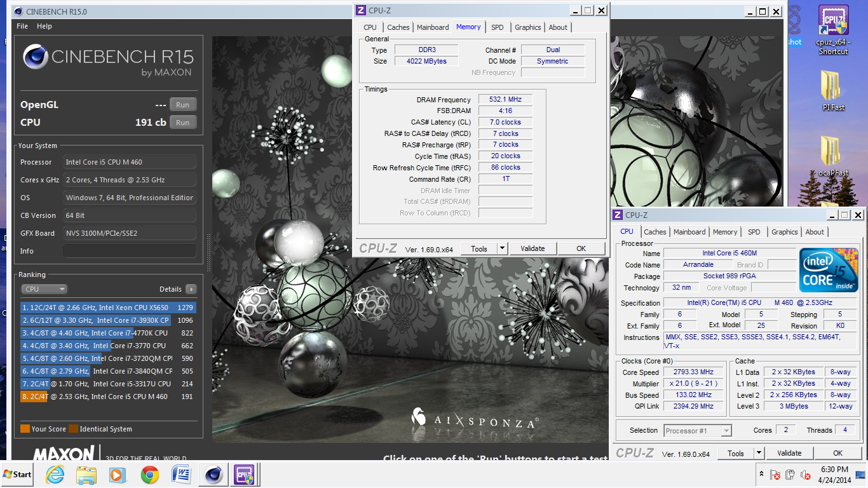Image resolution: width=868 pixels, height=488 pixels.
Task: Expand ranking Details arrow
Action: coord(191,289)
